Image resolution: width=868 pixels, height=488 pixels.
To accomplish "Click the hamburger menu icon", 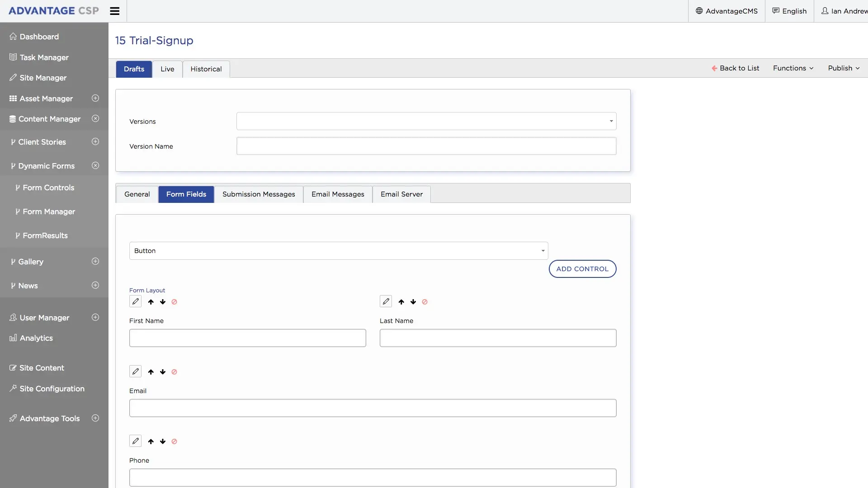I will click(114, 11).
